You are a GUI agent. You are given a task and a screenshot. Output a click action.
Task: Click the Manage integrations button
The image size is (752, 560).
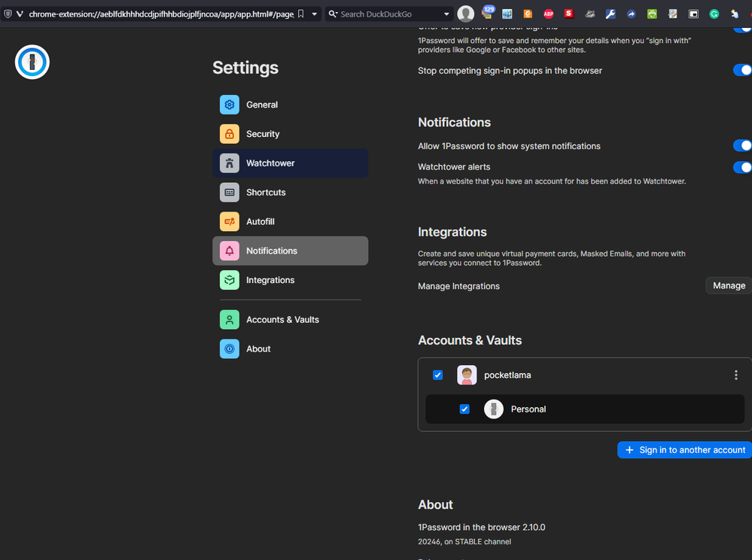coord(729,286)
